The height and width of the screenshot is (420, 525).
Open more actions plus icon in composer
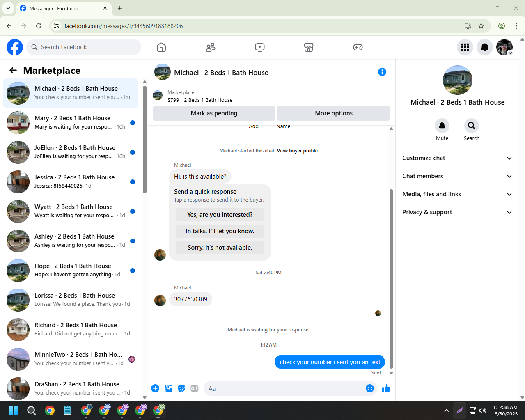(x=155, y=388)
